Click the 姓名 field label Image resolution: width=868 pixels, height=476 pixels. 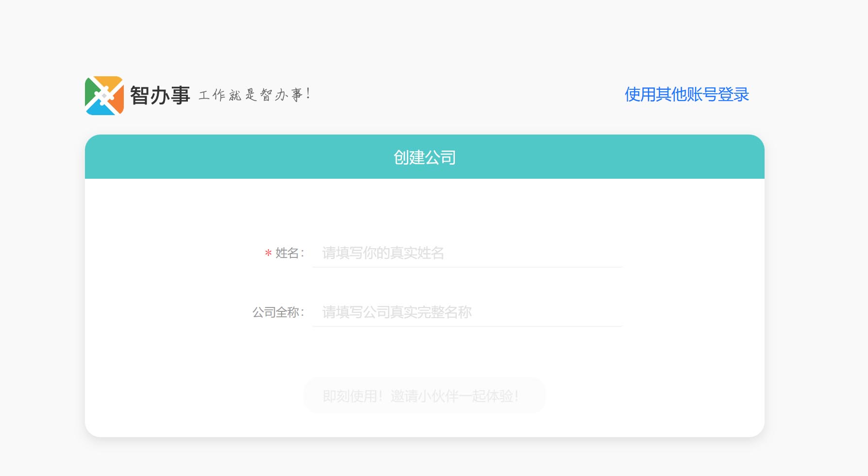(290, 253)
